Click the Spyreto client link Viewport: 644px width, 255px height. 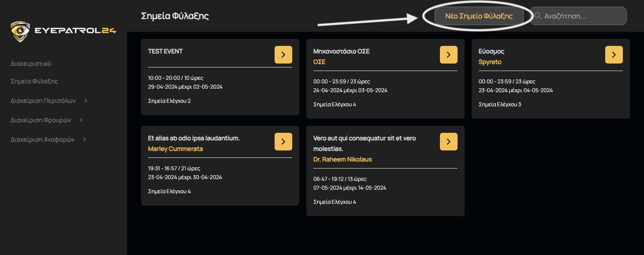point(490,62)
